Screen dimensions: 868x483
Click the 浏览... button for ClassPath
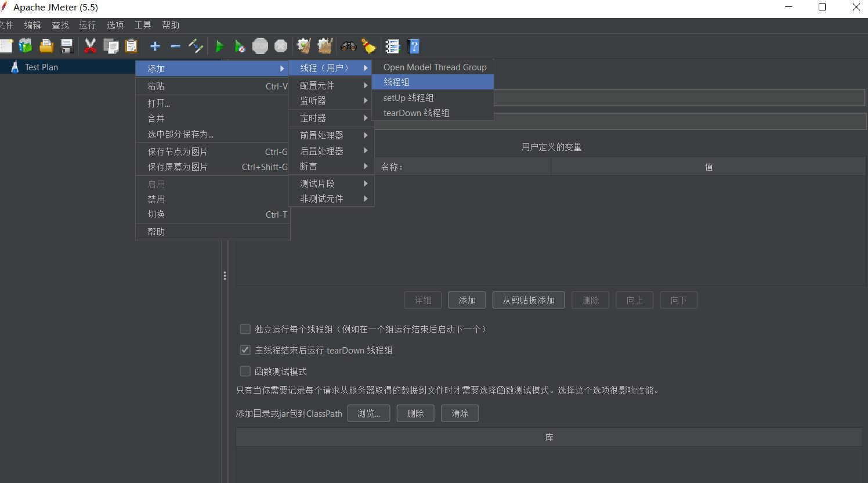coord(368,413)
